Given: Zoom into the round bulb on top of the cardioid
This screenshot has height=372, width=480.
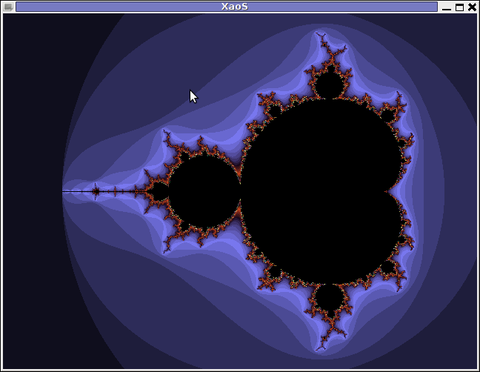Looking at the screenshot, I should point(330,83).
